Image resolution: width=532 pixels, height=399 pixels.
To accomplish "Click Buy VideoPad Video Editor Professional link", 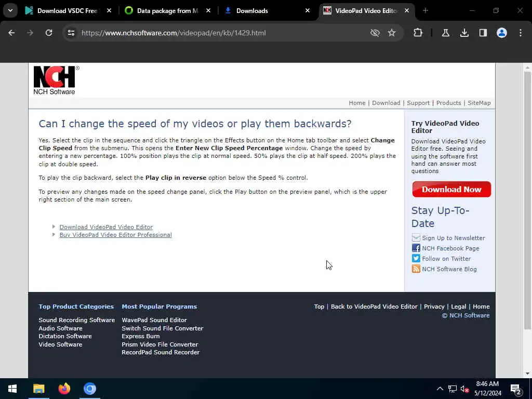I will [x=115, y=235].
